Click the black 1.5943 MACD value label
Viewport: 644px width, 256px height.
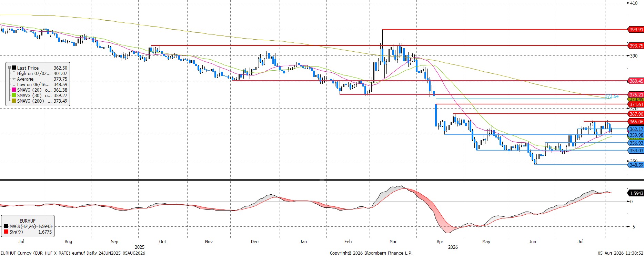click(636, 193)
